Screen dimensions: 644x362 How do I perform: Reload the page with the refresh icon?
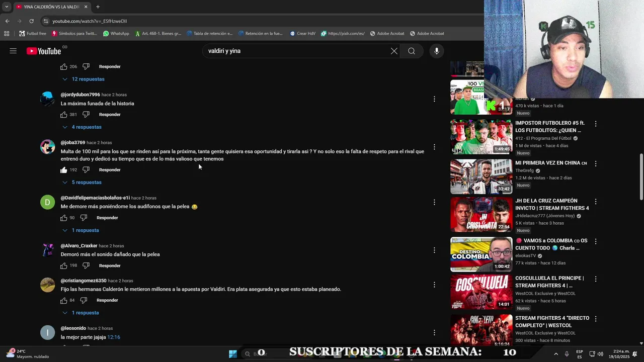click(31, 21)
